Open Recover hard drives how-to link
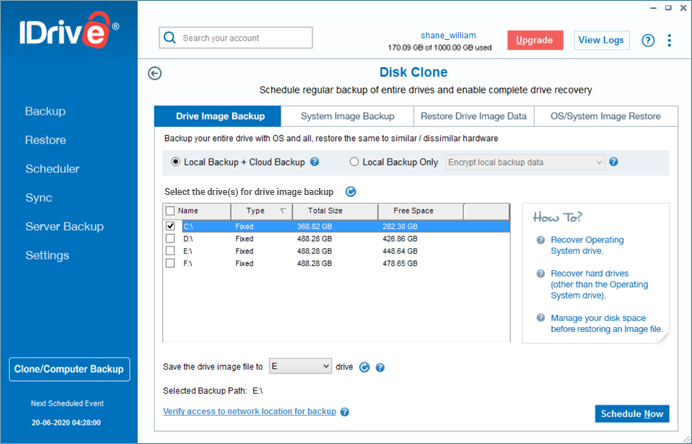 tap(599, 285)
